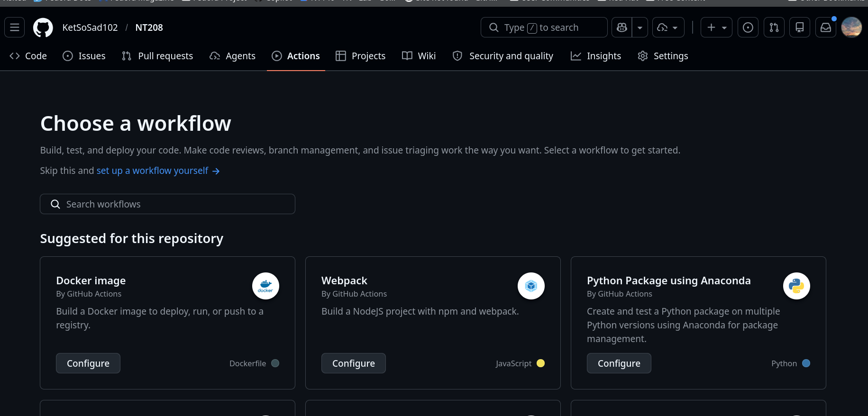
Task: Click the Docker logo on Docker image card
Action: 265,286
